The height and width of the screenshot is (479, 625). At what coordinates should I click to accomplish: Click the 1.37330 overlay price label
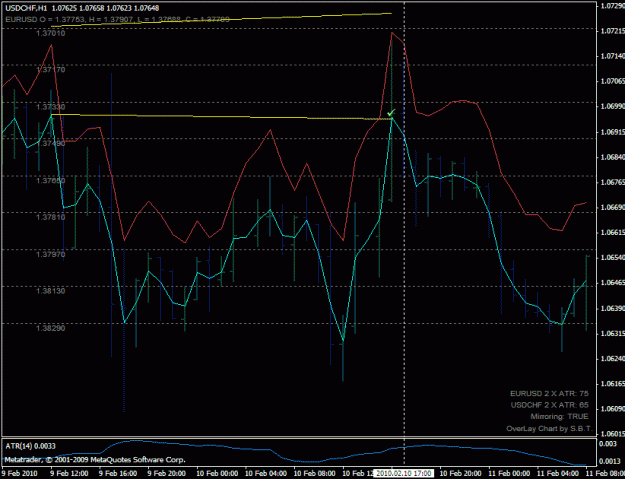coord(51,107)
